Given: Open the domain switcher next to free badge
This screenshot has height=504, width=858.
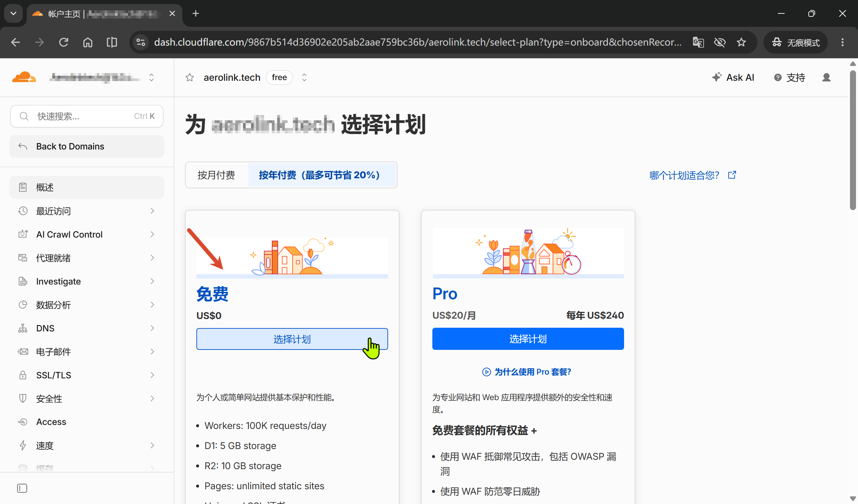Looking at the screenshot, I should click(304, 77).
